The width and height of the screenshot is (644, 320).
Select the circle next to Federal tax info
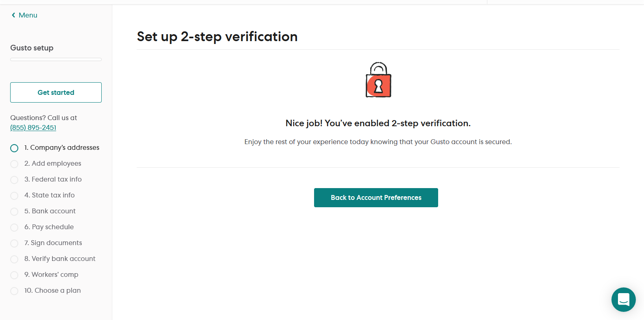[x=14, y=180]
